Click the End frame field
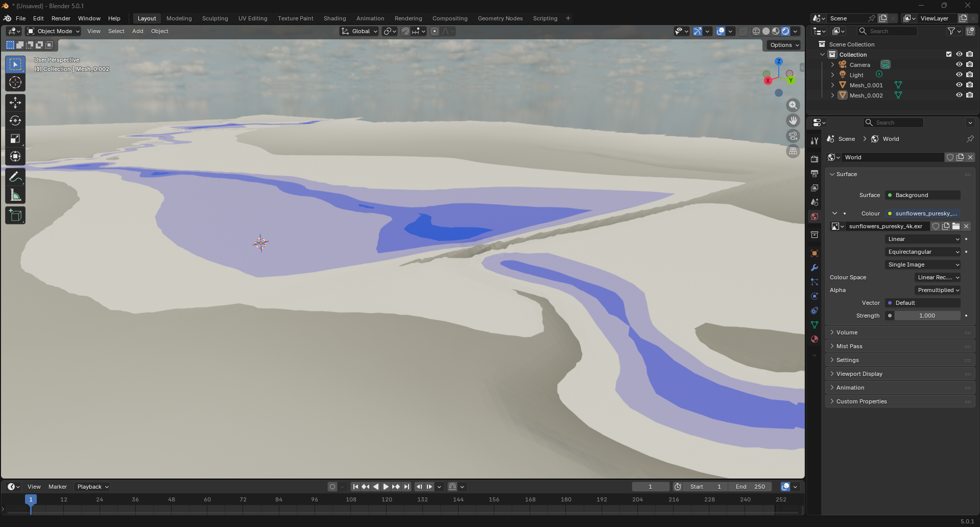980x527 pixels. (x=750, y=487)
